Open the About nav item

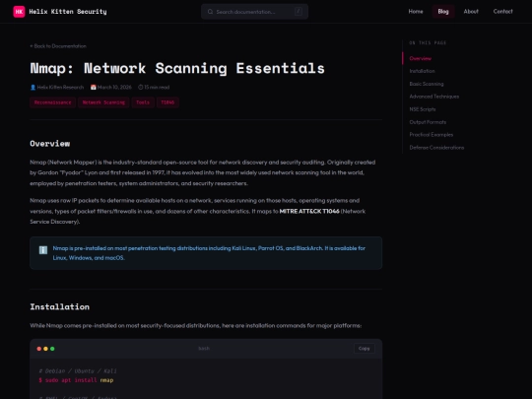coord(471,12)
